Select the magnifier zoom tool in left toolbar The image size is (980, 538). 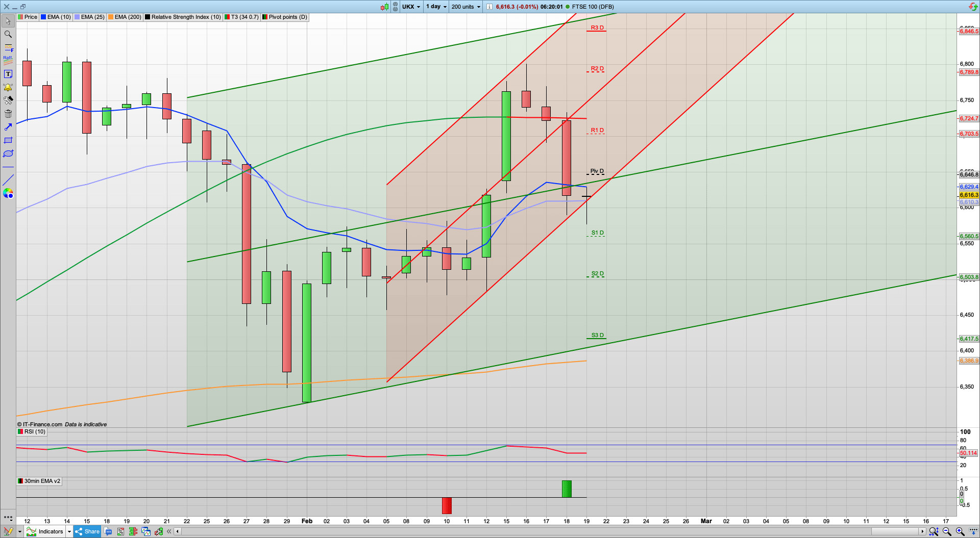point(8,34)
